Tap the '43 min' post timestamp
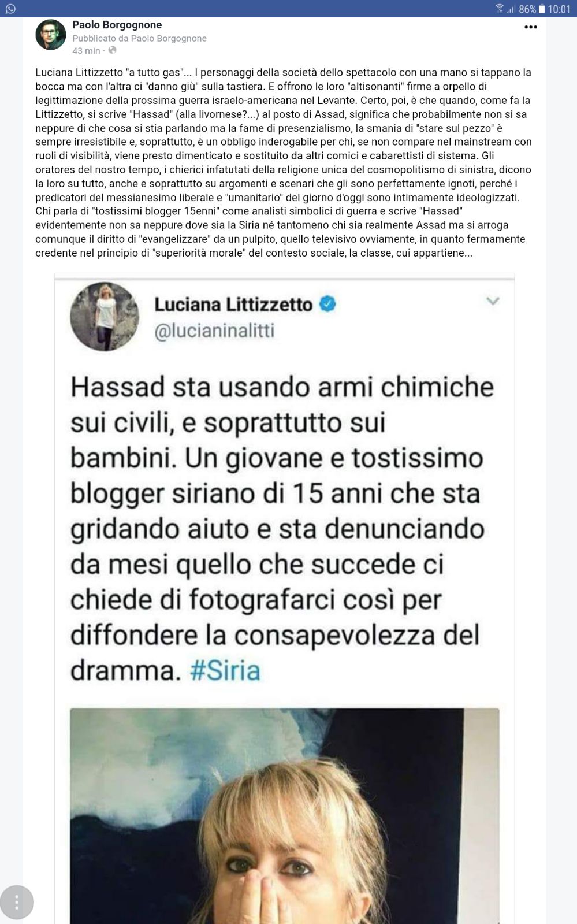 [86, 51]
